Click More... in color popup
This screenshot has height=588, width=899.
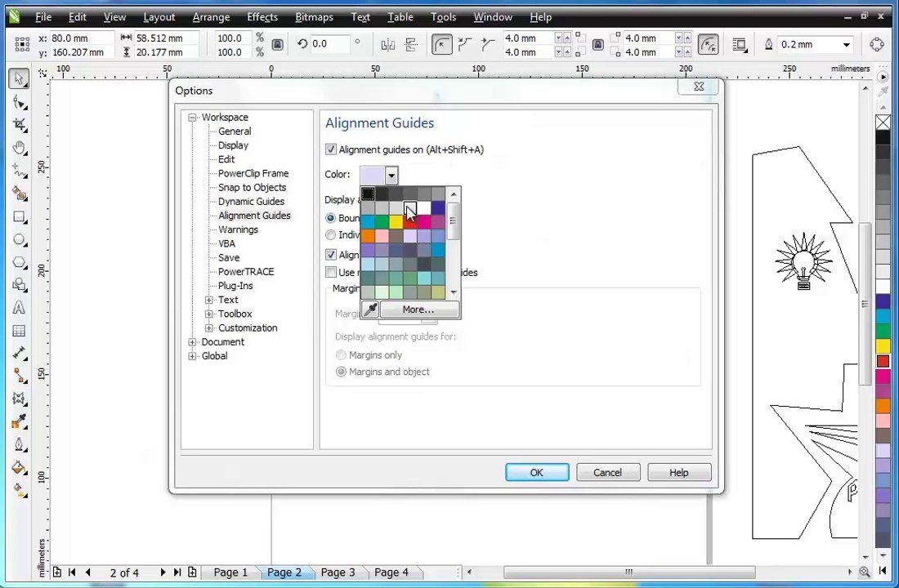tap(418, 310)
